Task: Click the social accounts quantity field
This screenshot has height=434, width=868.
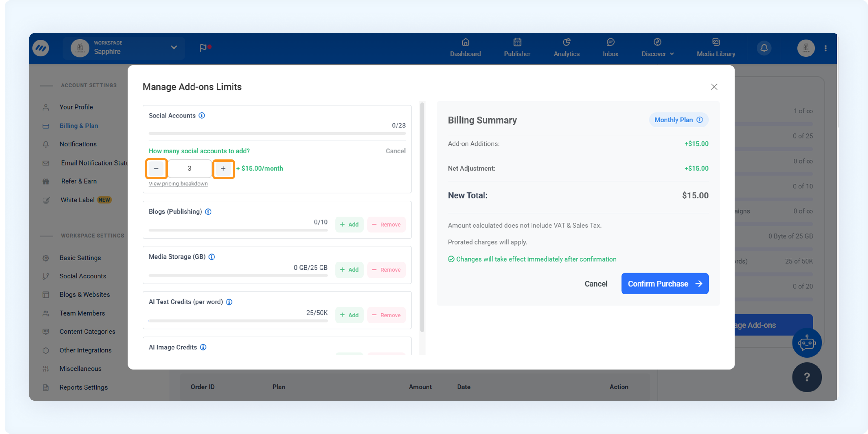Action: [x=190, y=168]
